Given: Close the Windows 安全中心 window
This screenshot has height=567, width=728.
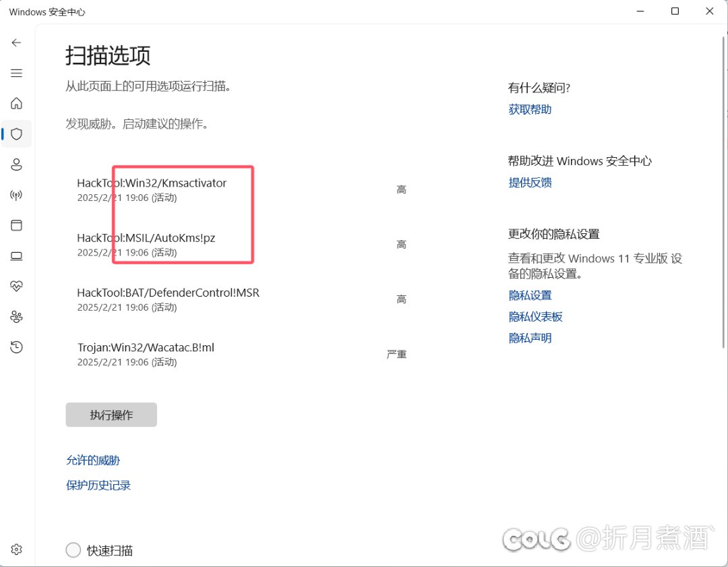Looking at the screenshot, I should pos(709,11).
